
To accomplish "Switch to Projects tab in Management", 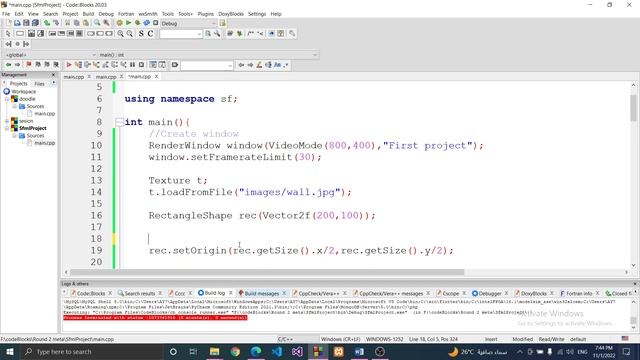I will [x=18, y=84].
